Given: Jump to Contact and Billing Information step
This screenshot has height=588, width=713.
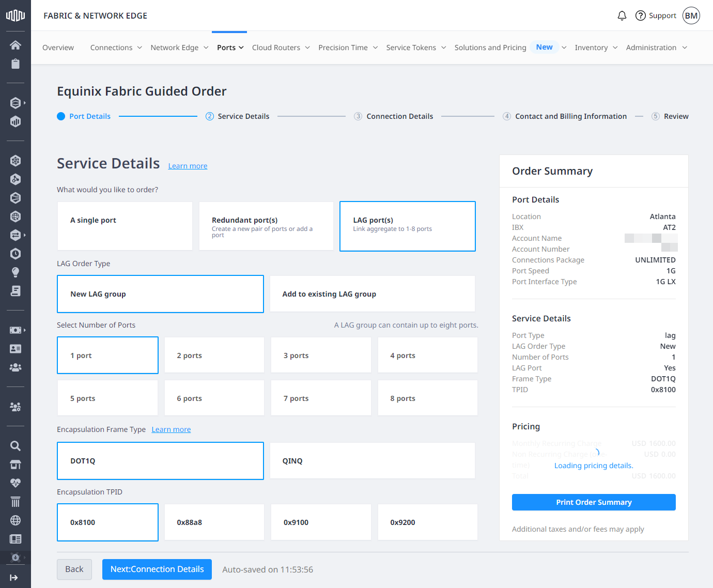Looking at the screenshot, I should click(x=565, y=116).
